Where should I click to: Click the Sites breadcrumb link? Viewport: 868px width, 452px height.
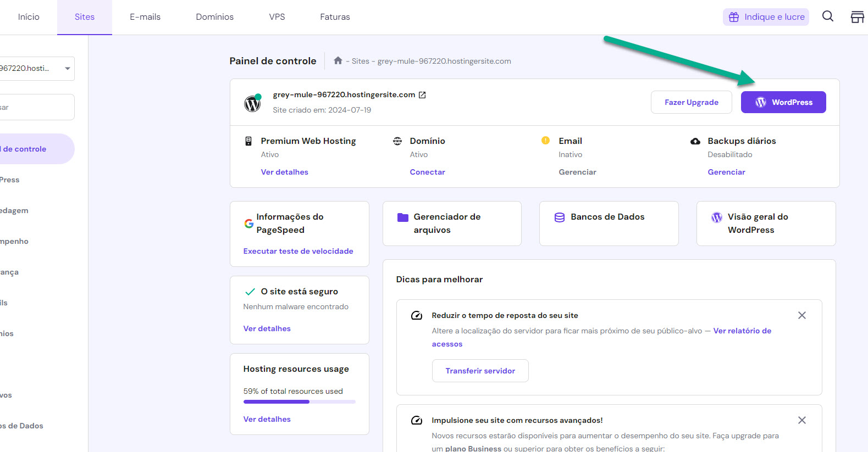pos(361,61)
